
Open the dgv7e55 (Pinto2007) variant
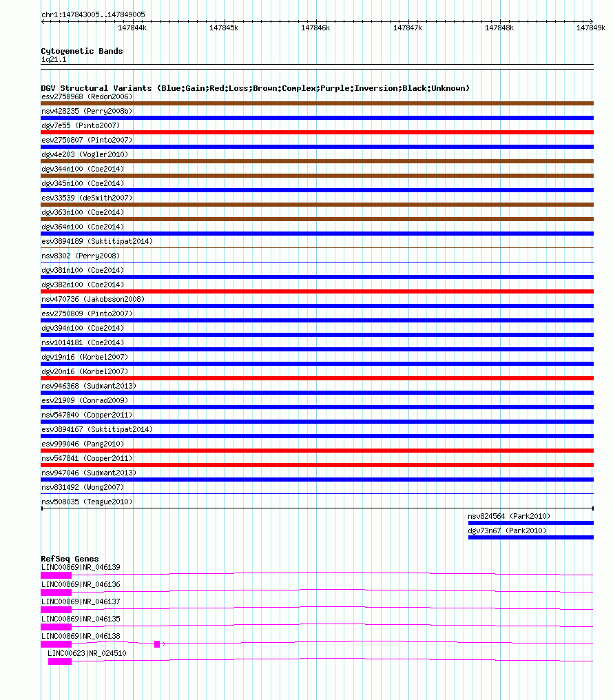pyautogui.click(x=81, y=125)
